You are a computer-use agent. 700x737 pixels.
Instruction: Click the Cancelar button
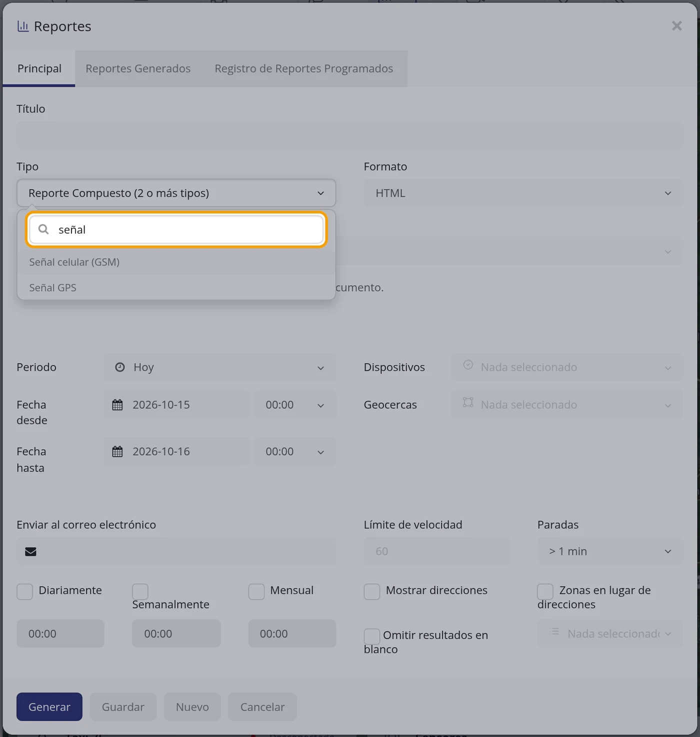coord(262,706)
